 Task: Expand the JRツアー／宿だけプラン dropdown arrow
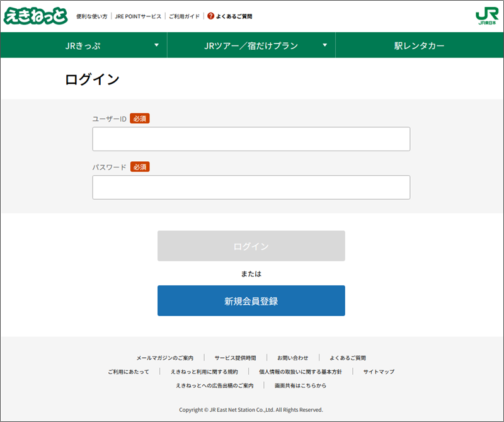coord(325,45)
